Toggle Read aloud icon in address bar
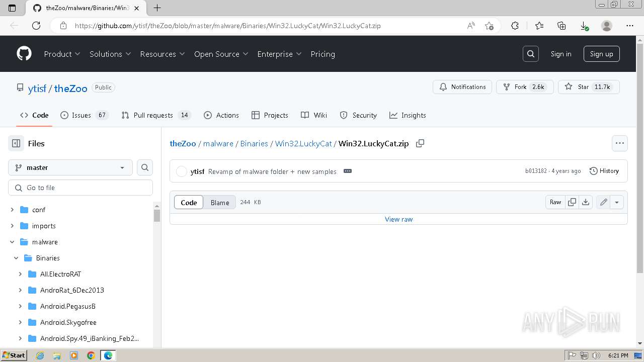 471,26
